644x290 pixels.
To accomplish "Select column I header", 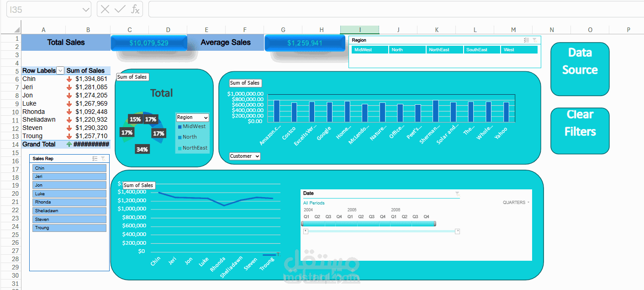I will coord(360,30).
